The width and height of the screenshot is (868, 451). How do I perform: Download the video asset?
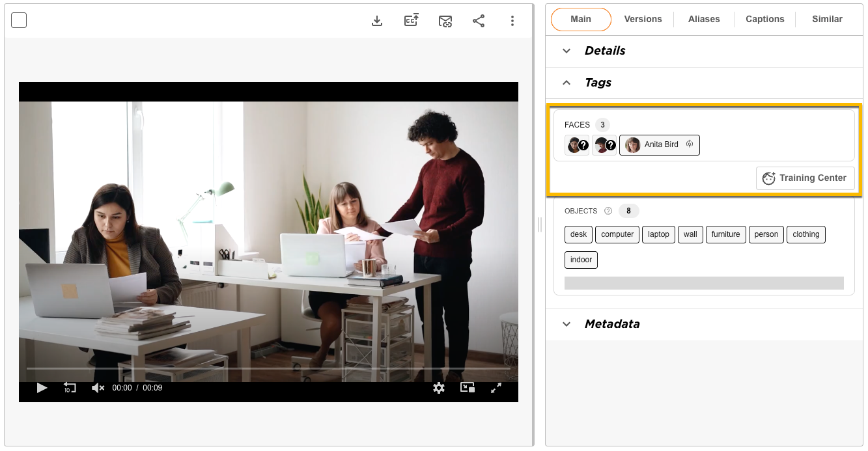pyautogui.click(x=376, y=21)
